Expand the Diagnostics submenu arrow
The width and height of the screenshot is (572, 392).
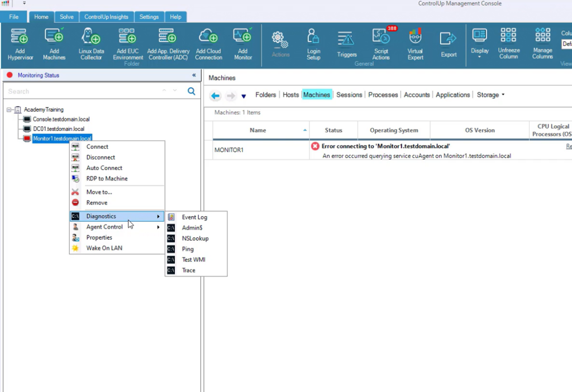click(x=158, y=216)
